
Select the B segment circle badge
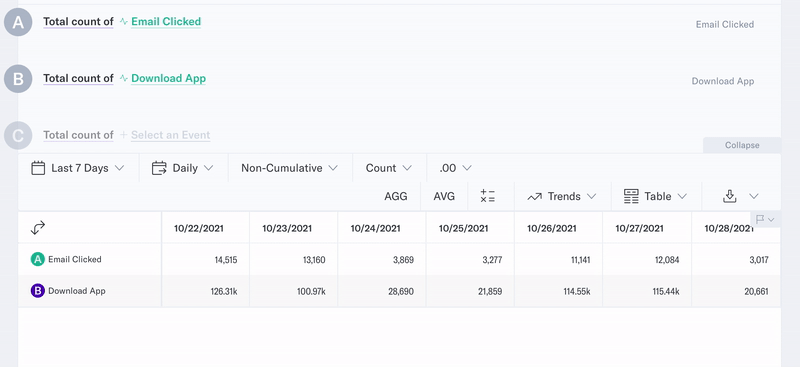tap(18, 79)
